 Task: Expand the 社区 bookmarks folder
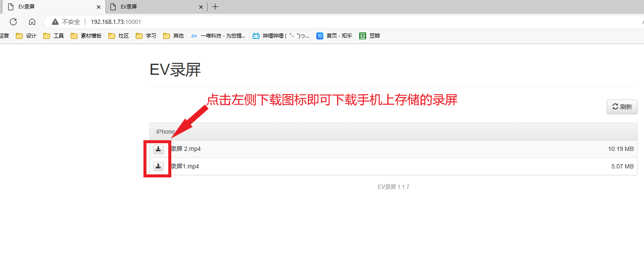pyautogui.click(x=118, y=36)
